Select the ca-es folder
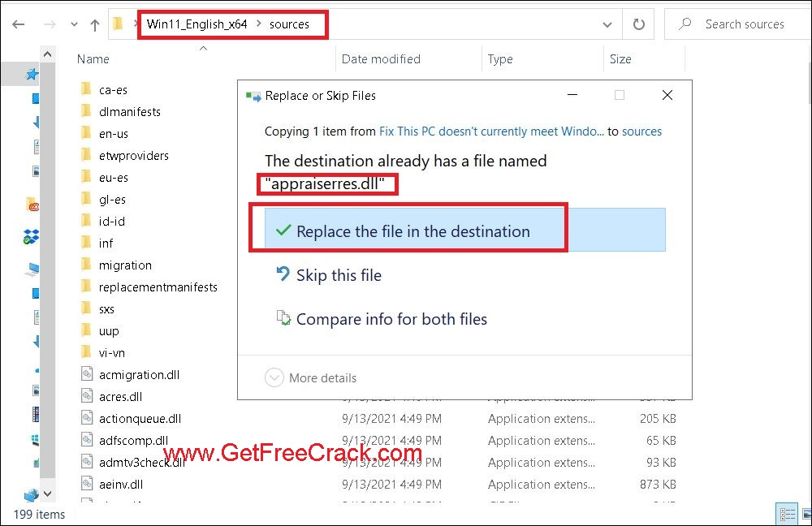 point(114,90)
